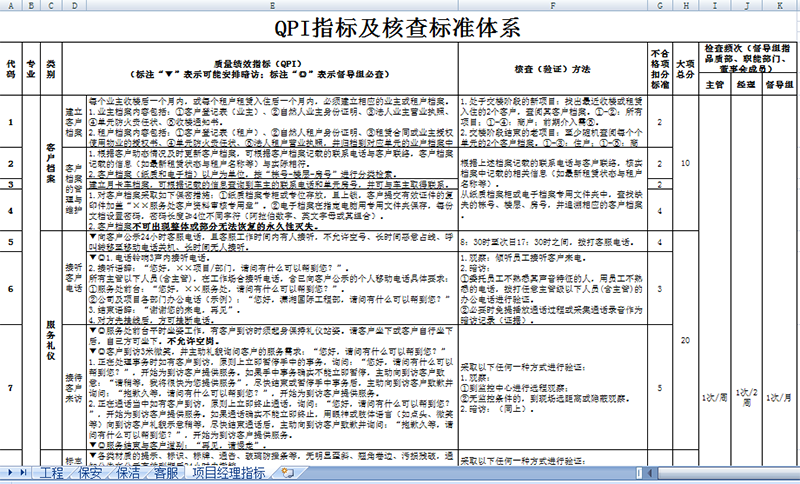Select the 客服 sheet tab
The height and width of the screenshot is (484, 800).
[x=166, y=473]
